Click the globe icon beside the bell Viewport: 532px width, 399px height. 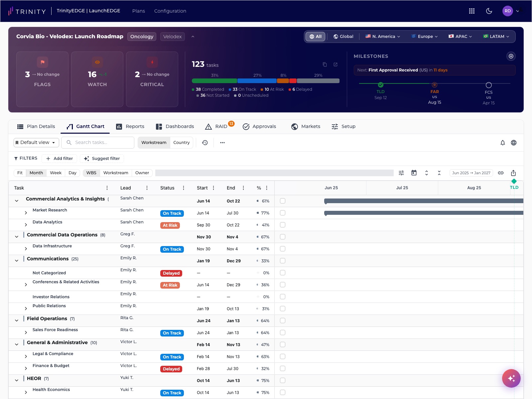click(x=514, y=143)
